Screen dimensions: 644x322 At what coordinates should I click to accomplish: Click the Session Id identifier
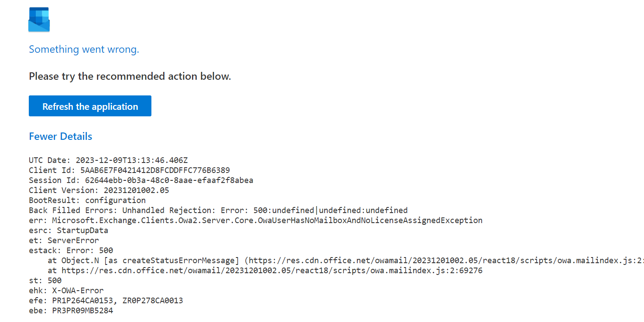(170, 180)
